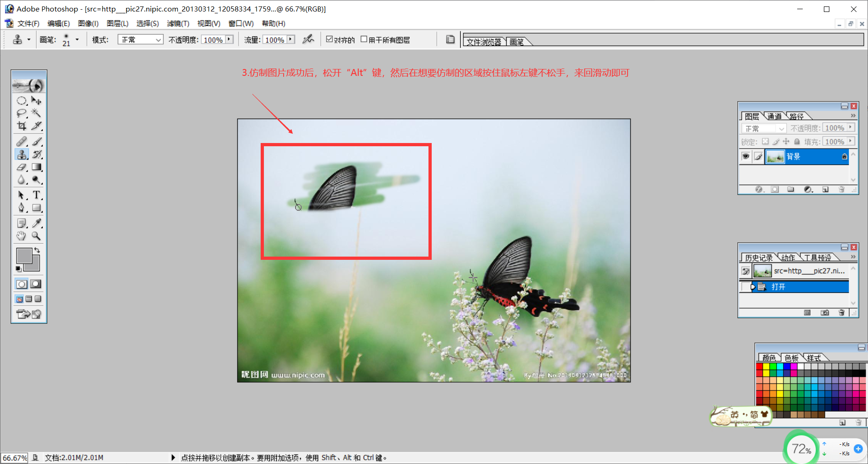Viewport: 868px width, 464px height.
Task: Switch to Quick Mask mode
Action: [36, 284]
